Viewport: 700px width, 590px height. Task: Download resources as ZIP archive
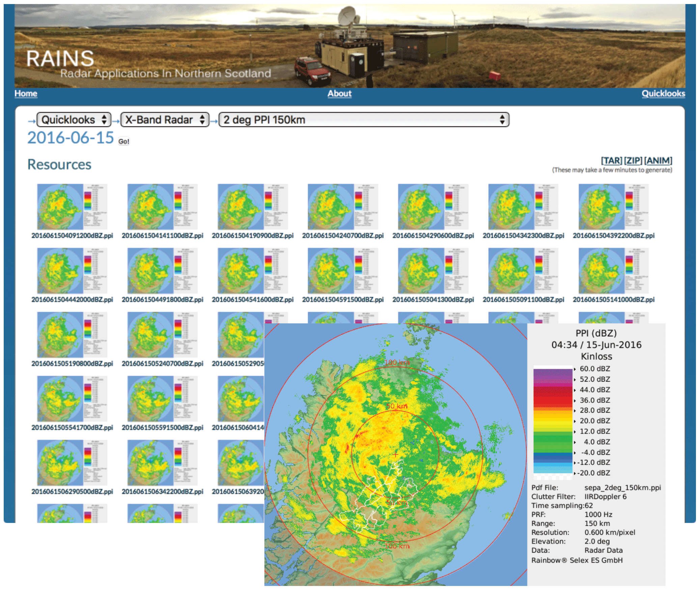point(633,161)
